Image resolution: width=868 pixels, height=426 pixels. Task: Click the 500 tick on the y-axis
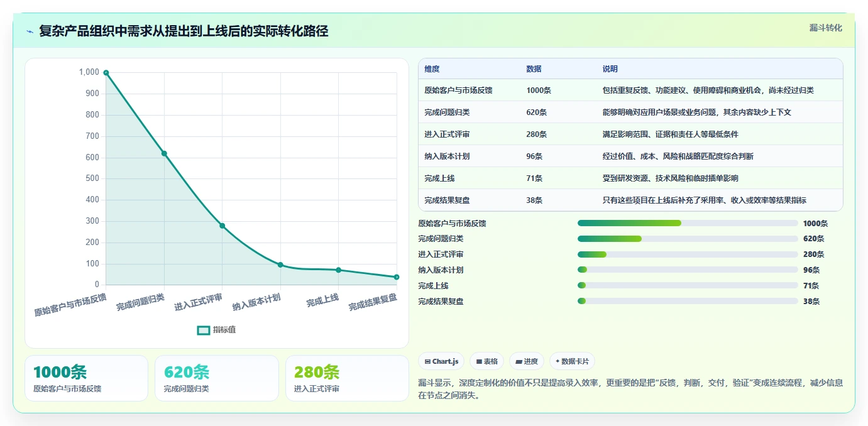(x=92, y=178)
